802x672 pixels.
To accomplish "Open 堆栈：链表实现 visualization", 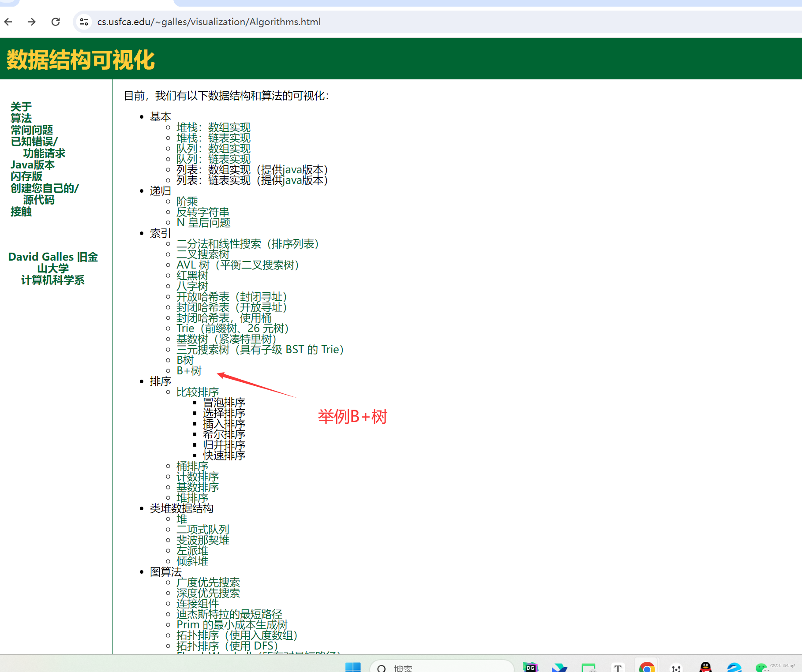I will point(214,138).
